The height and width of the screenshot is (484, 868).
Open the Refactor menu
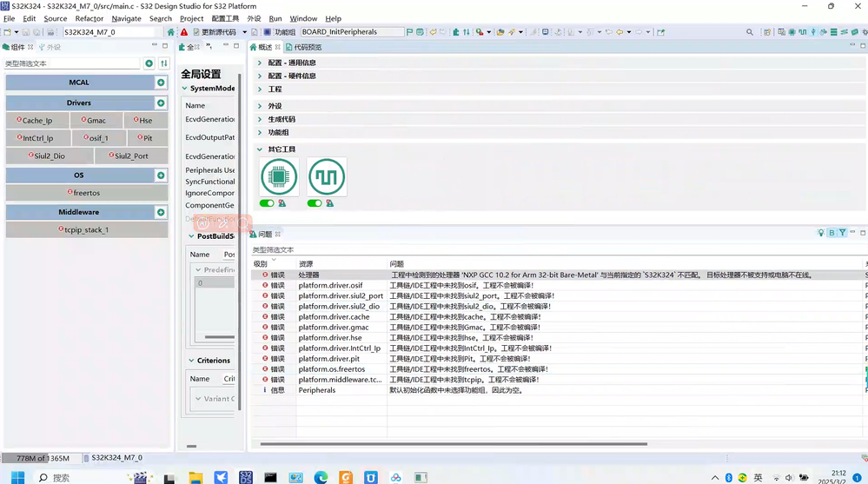[89, 18]
